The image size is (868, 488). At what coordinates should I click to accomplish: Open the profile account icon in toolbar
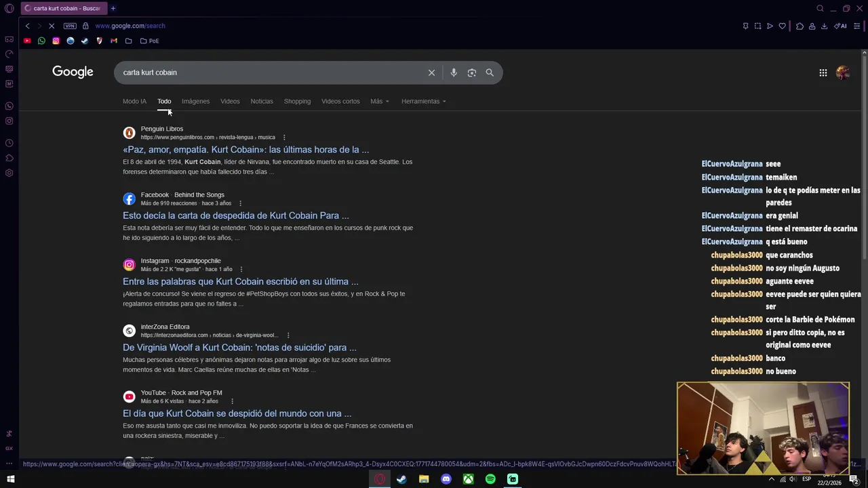(x=812, y=26)
